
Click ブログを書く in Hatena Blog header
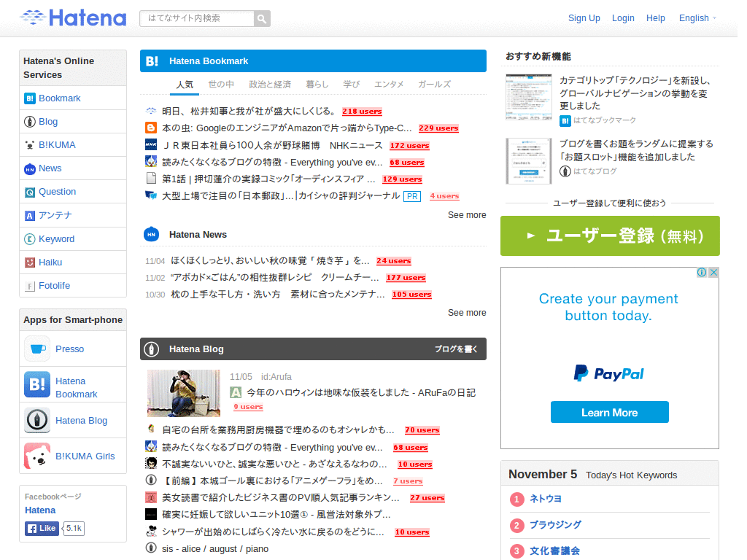[456, 349]
